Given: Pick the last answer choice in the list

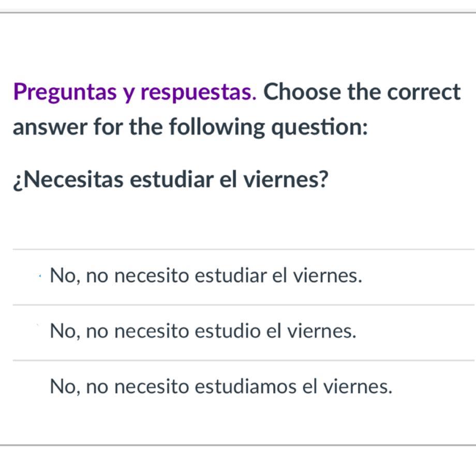Looking at the screenshot, I should pos(221,387).
